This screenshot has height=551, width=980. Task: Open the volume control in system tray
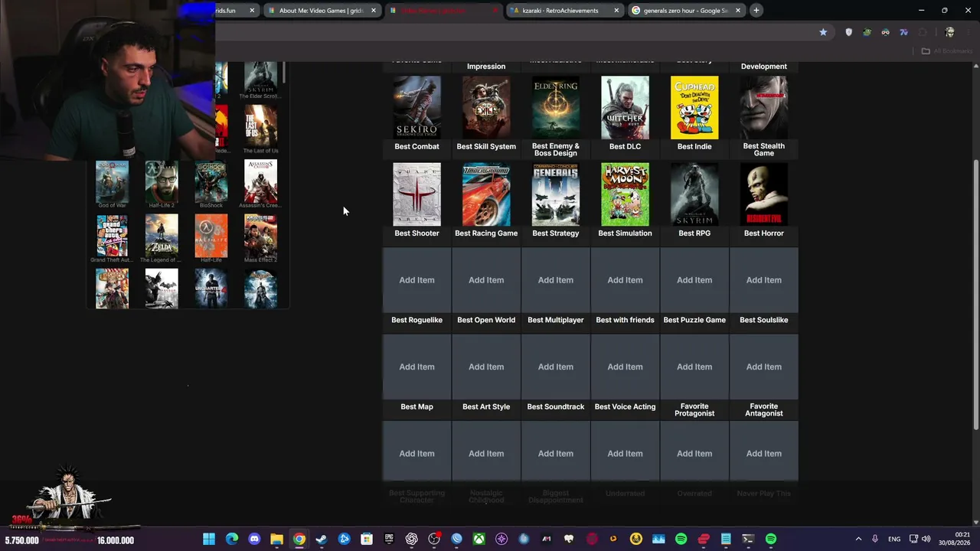(x=925, y=540)
